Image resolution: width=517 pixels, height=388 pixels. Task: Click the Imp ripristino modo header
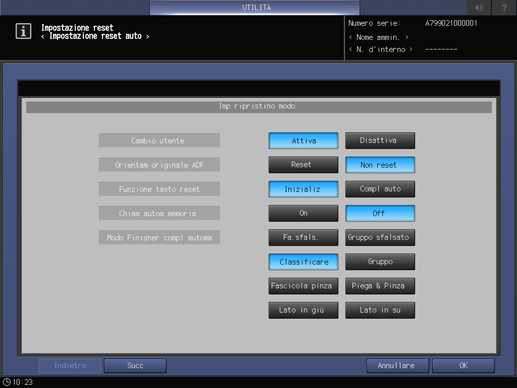259,107
